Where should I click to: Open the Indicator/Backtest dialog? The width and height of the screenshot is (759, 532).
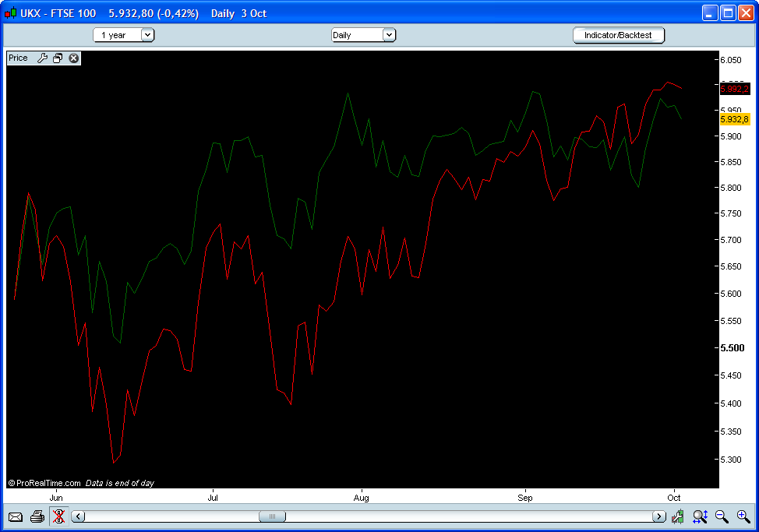coord(618,34)
